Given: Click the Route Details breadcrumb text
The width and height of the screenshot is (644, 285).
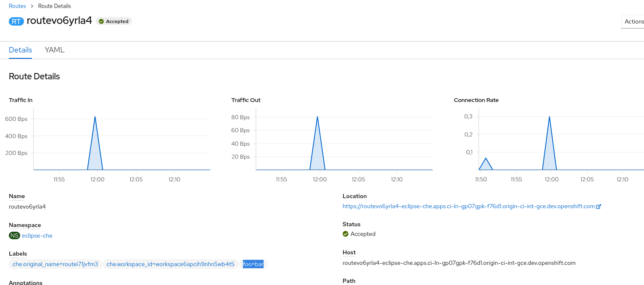Looking at the screenshot, I should [55, 6].
